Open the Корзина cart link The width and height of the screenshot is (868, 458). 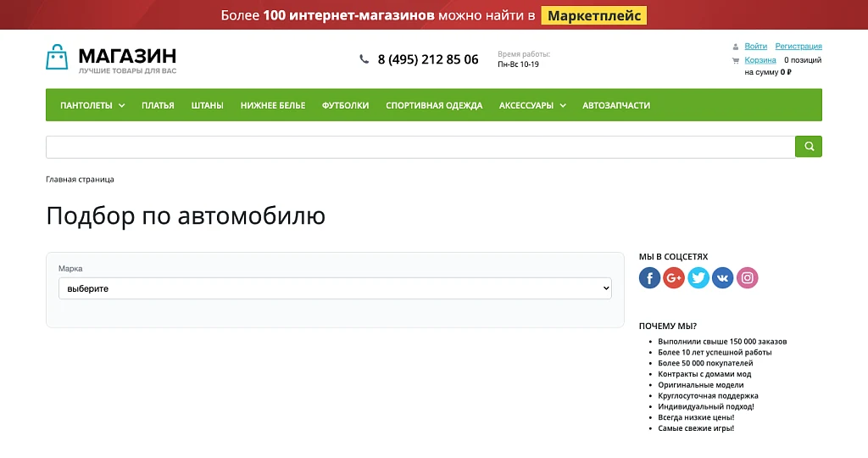760,60
